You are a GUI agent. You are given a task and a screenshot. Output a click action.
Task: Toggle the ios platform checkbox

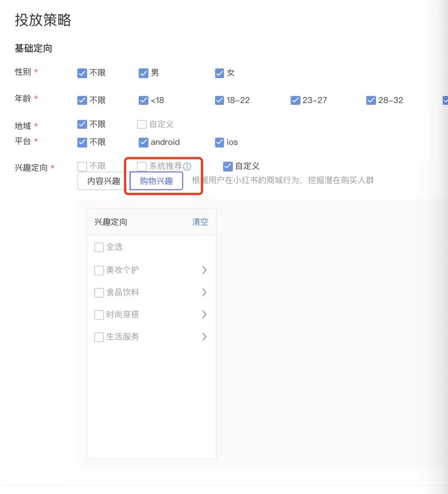[x=219, y=143]
